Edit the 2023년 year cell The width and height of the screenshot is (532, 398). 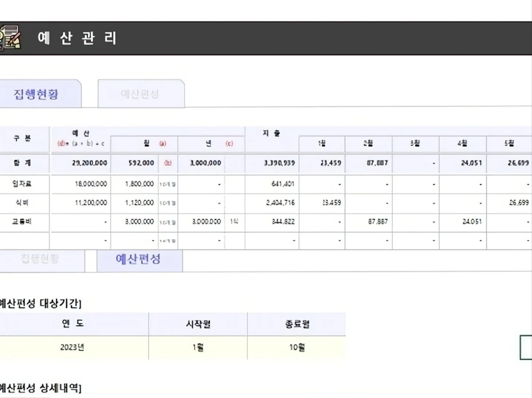coord(74,347)
